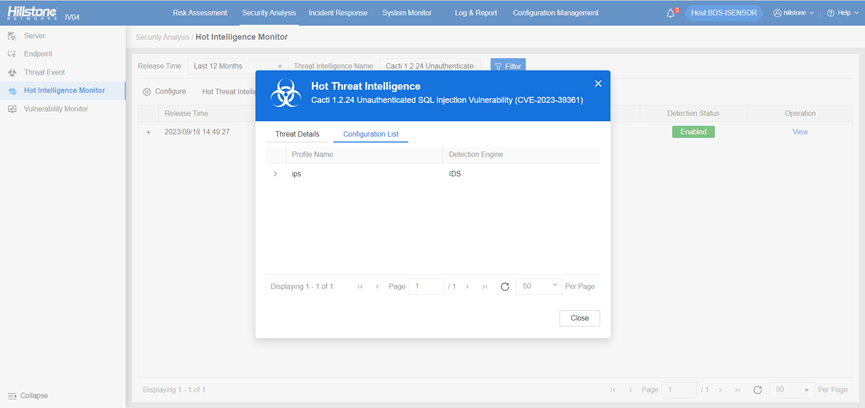Click the Vulnerability Monitor sidebar icon
Screen dimensions: 865x408
pyautogui.click(x=12, y=109)
